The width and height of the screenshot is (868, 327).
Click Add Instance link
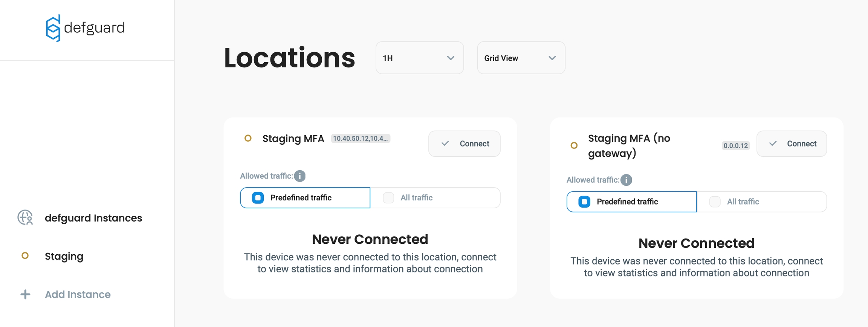tap(78, 294)
